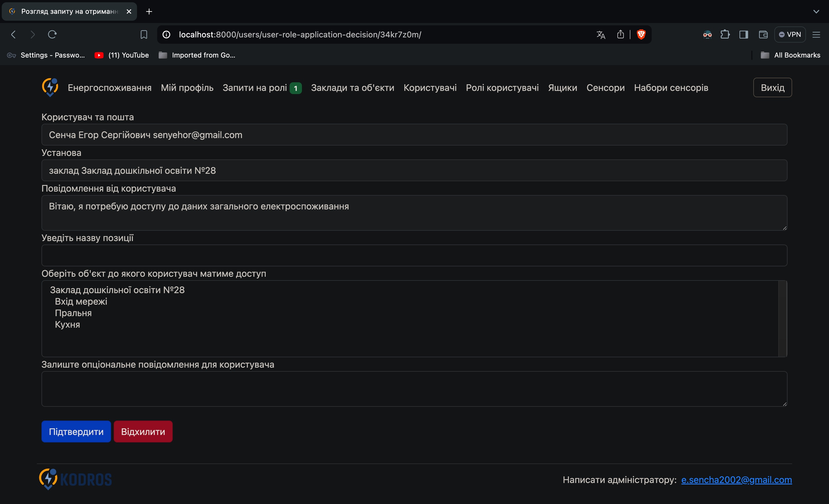Select Пральня in the object list

73,313
